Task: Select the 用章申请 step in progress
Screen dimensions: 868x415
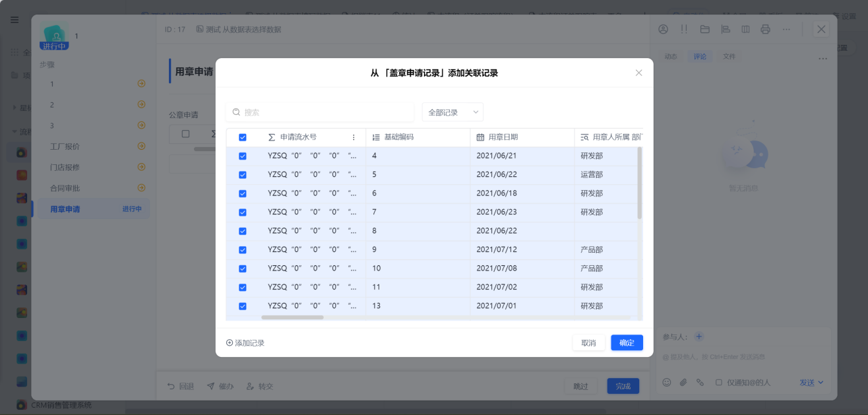Action: (94, 209)
